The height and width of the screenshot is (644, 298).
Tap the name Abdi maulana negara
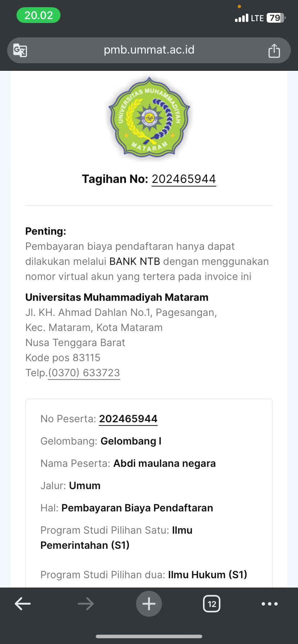164,463
